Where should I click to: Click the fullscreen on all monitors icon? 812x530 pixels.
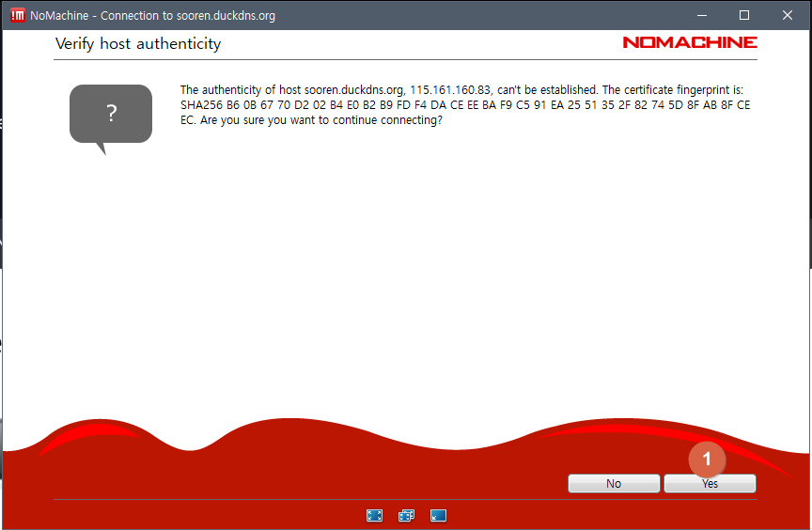tap(407, 516)
